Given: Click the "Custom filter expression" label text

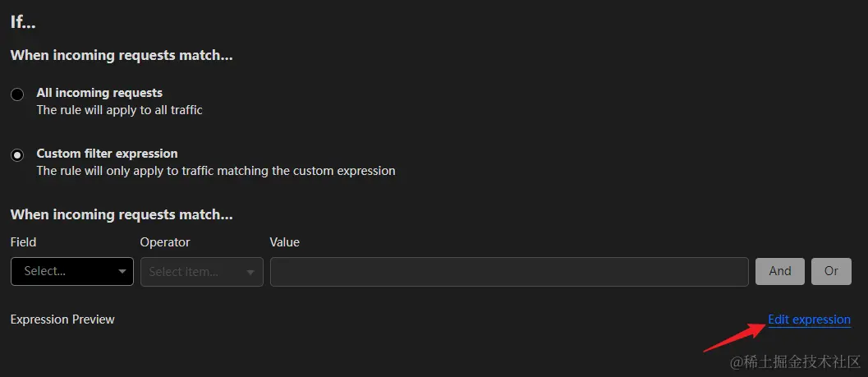Looking at the screenshot, I should pyautogui.click(x=107, y=154).
